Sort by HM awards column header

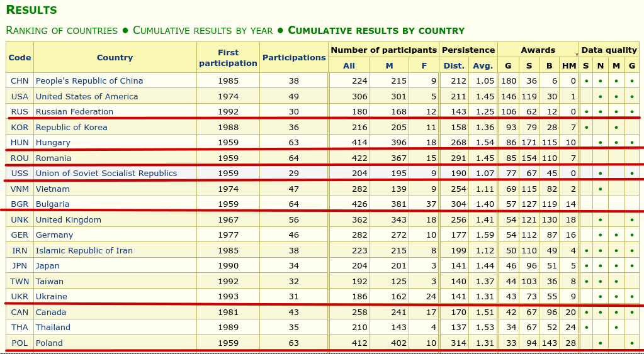click(568, 65)
